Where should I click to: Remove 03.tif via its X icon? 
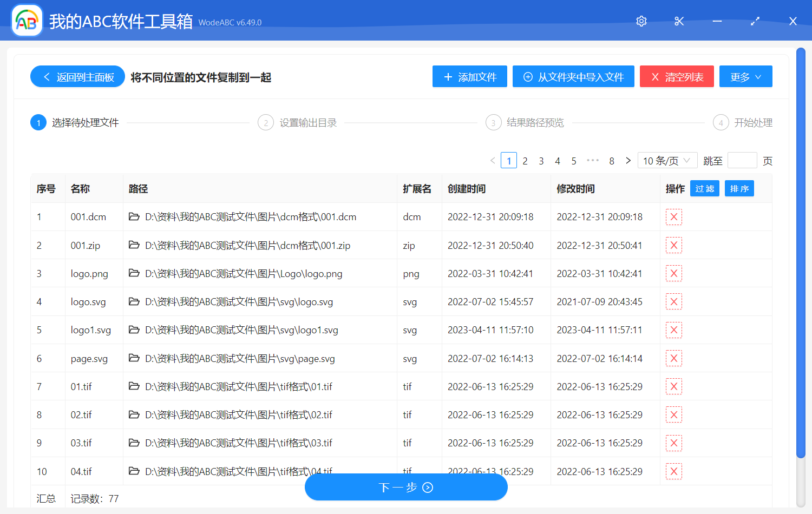(x=673, y=443)
